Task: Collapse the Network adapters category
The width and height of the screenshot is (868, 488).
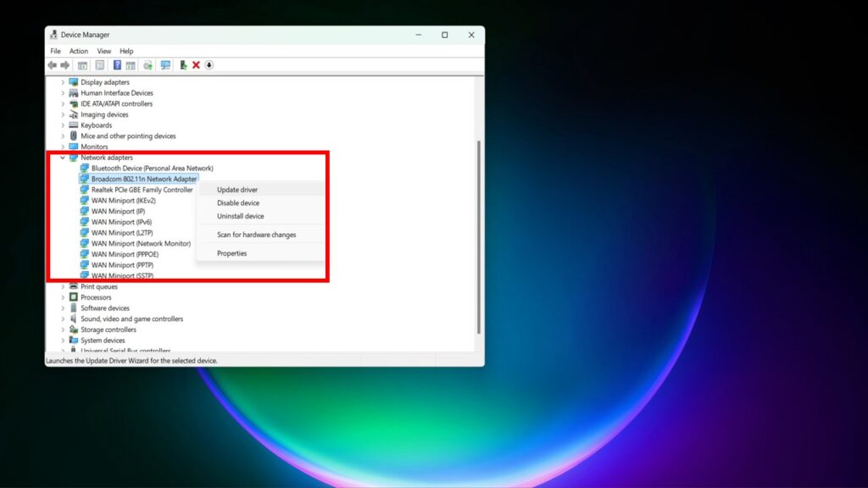Action: tap(63, 158)
